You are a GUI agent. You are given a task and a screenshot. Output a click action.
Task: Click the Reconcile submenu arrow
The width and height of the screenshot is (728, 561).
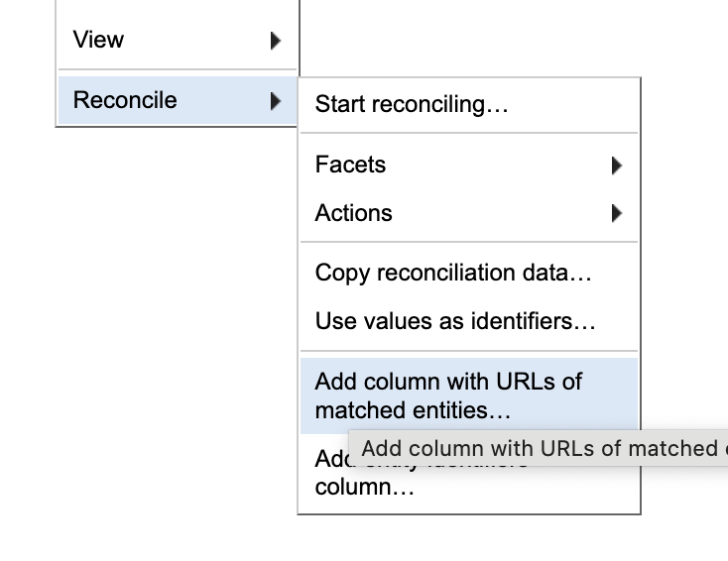(x=275, y=101)
